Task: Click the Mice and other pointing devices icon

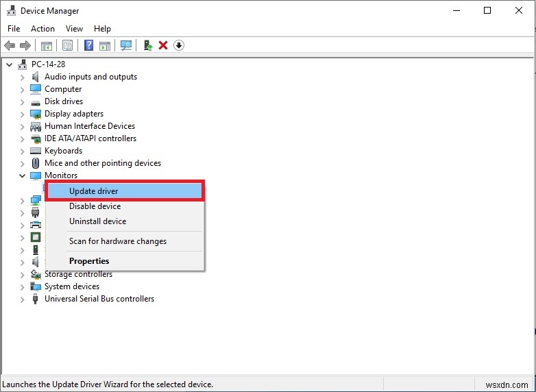Action: pyautogui.click(x=35, y=163)
